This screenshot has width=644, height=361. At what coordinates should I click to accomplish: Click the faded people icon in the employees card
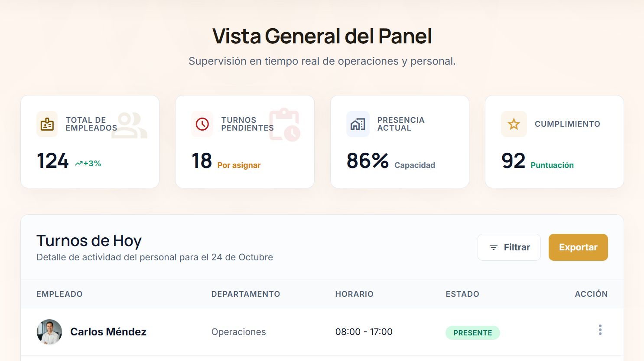[130, 125]
